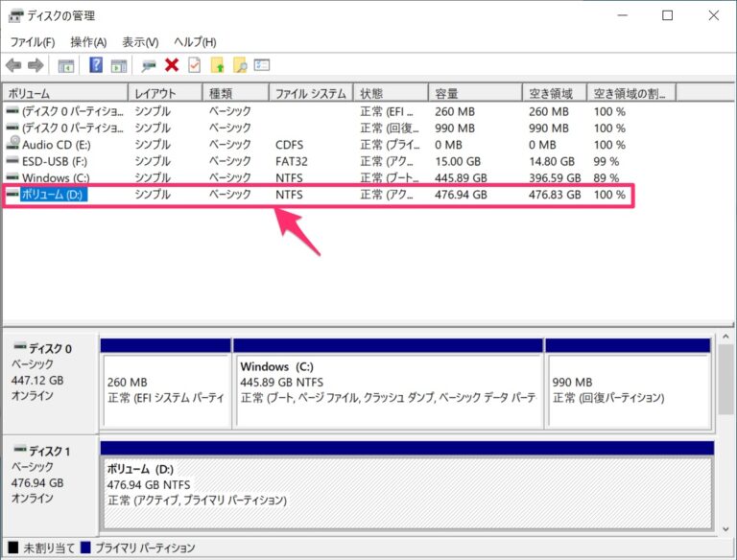Click the 14.80 GB free space cell
The height and width of the screenshot is (560, 737).
coord(552,161)
